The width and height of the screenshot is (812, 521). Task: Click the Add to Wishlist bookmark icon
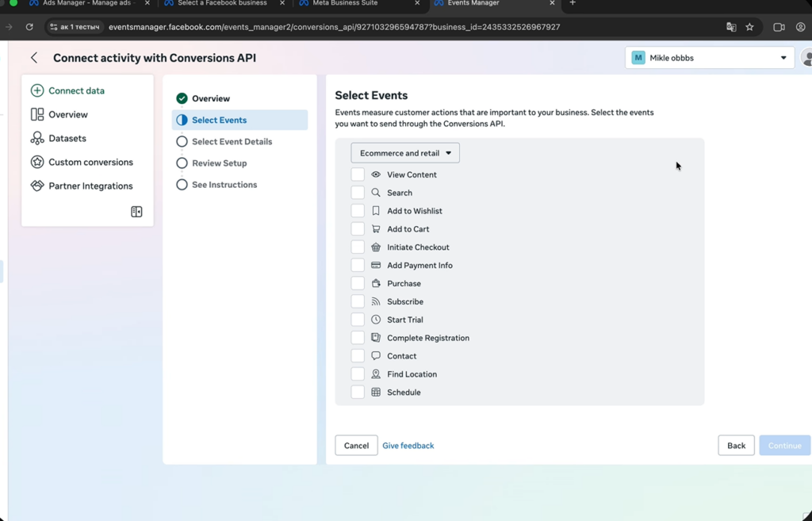tap(376, 211)
